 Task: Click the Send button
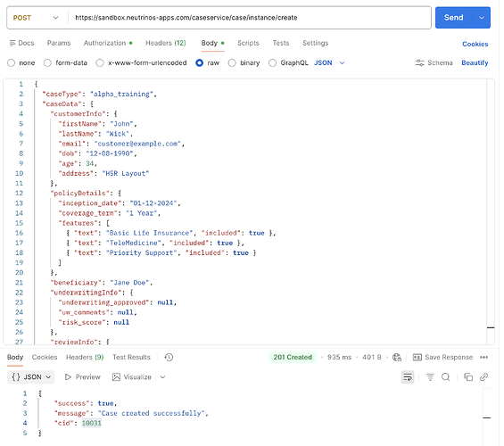click(x=453, y=17)
